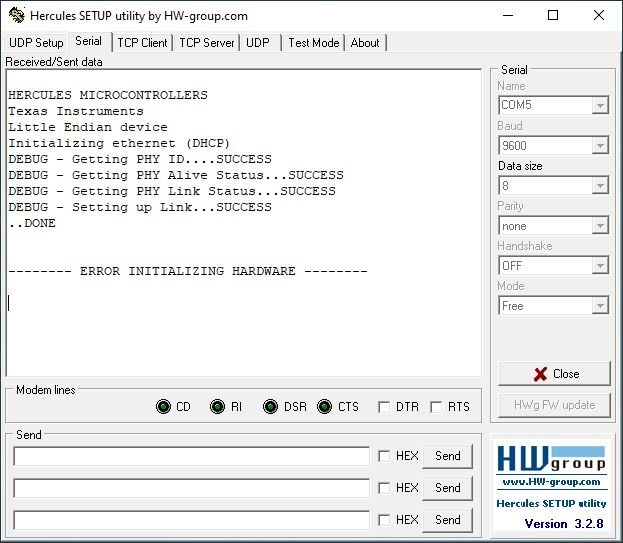Open the Test Mode tab

coord(313,43)
